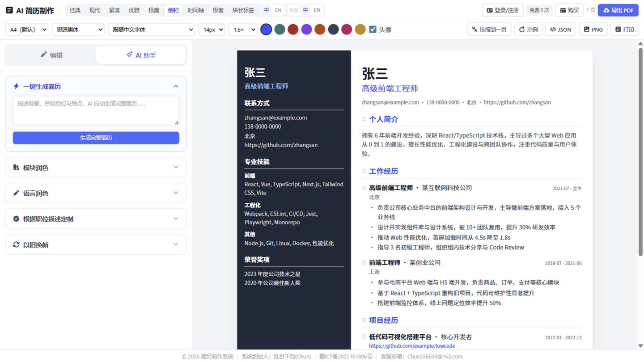Choose the red theme color swatch
The height and width of the screenshot is (362, 644).
click(293, 29)
